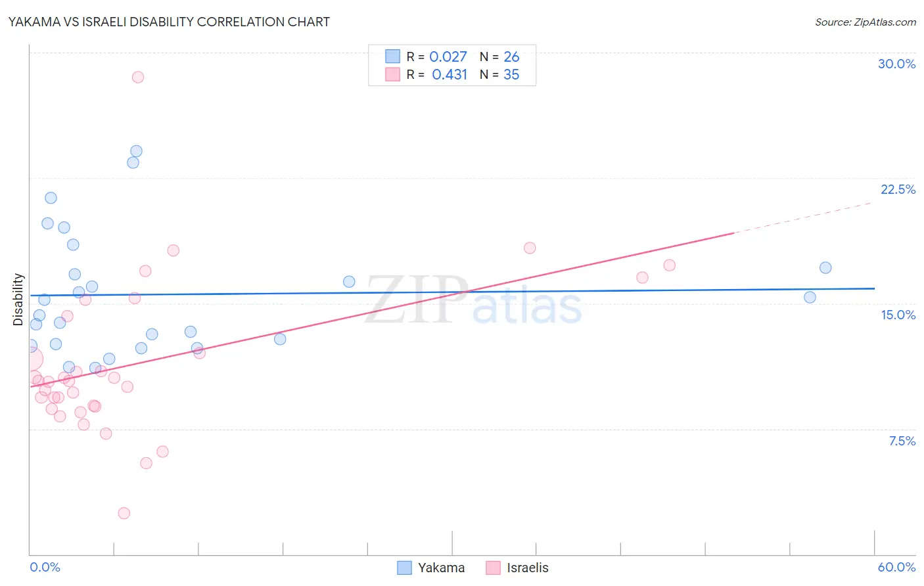This screenshot has height=586, width=924.
Task: Select the Israelis legend label
Action: click(528, 568)
